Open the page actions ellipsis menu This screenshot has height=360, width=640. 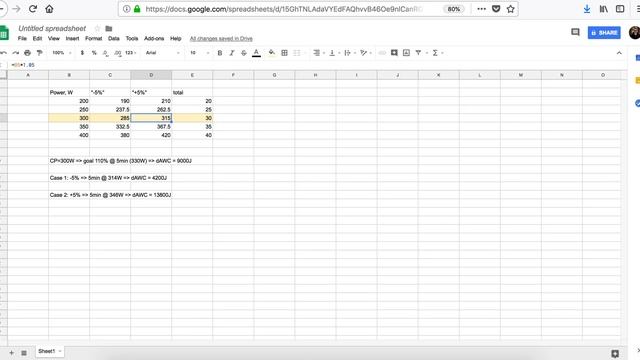point(482,9)
